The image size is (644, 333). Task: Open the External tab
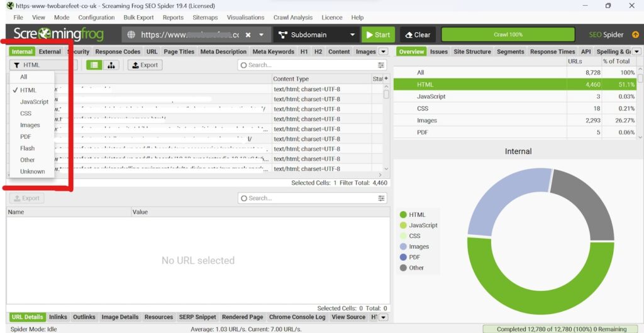(x=50, y=52)
